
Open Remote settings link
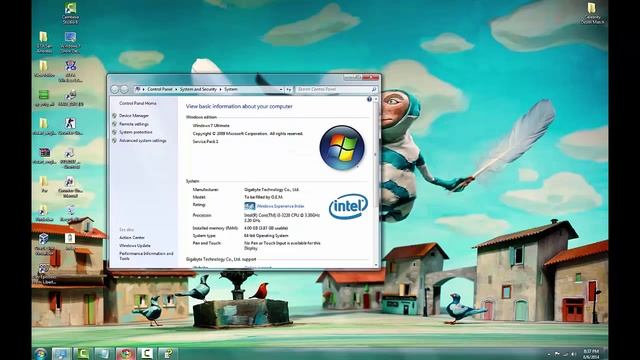[134, 124]
